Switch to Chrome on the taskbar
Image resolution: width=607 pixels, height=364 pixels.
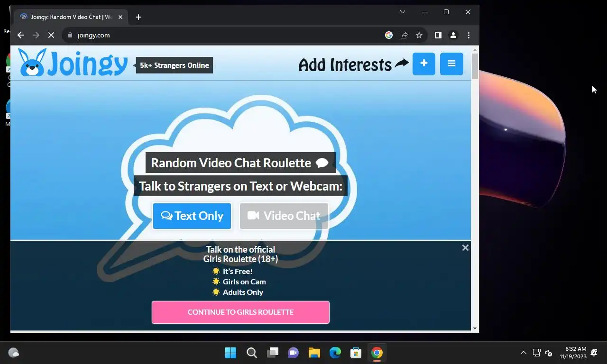click(377, 353)
